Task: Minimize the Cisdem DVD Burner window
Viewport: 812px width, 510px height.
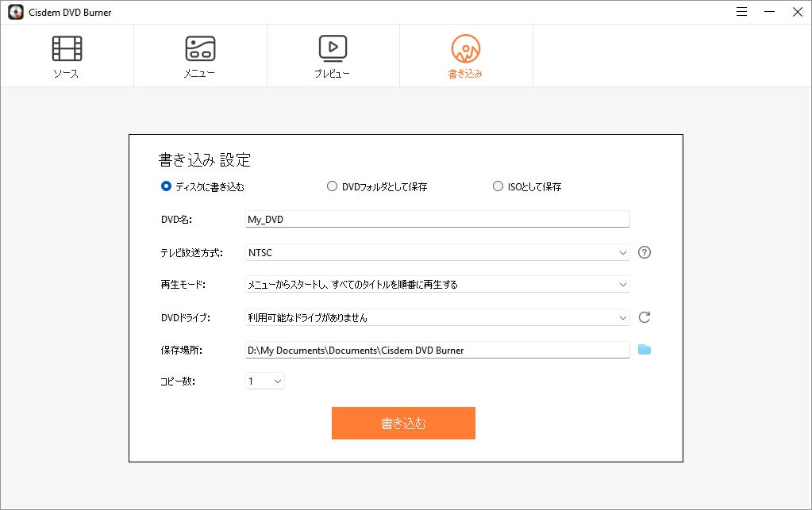Action: pos(770,12)
